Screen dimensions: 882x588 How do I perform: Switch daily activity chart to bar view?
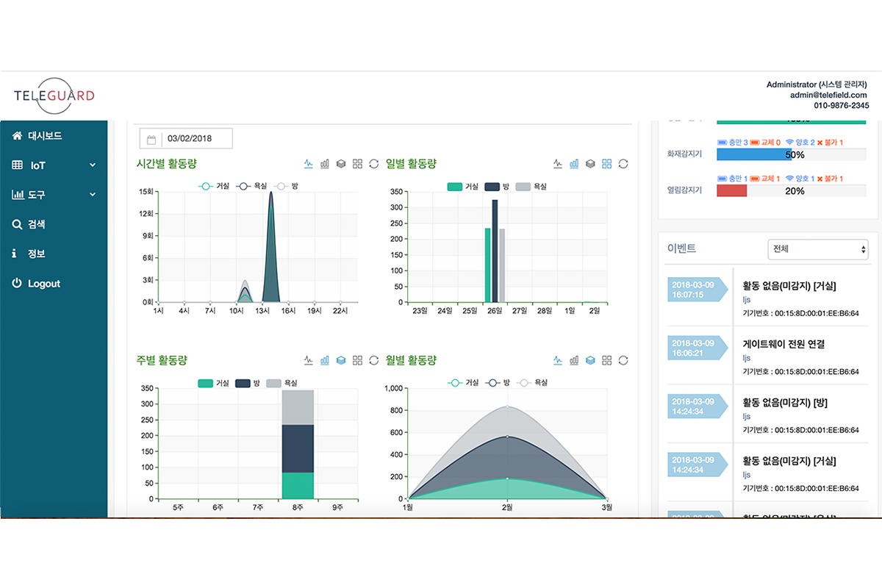574,164
